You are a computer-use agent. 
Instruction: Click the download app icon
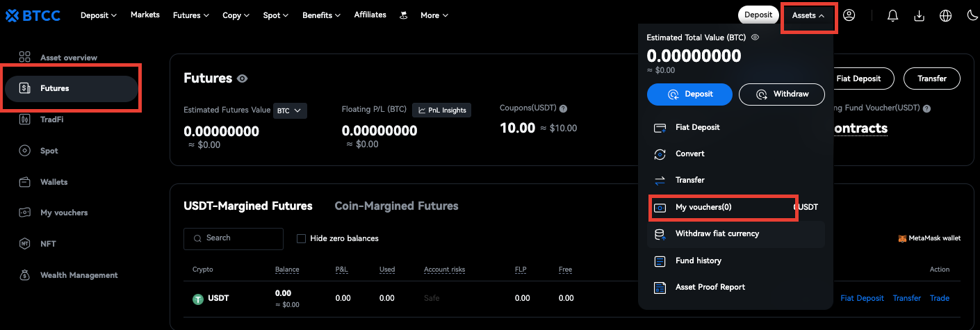tap(919, 15)
